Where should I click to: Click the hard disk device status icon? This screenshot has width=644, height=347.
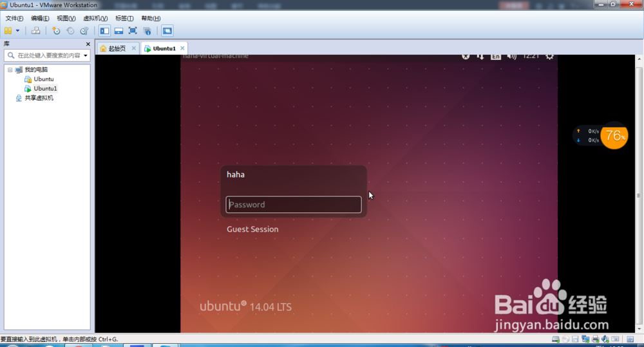(x=556, y=339)
